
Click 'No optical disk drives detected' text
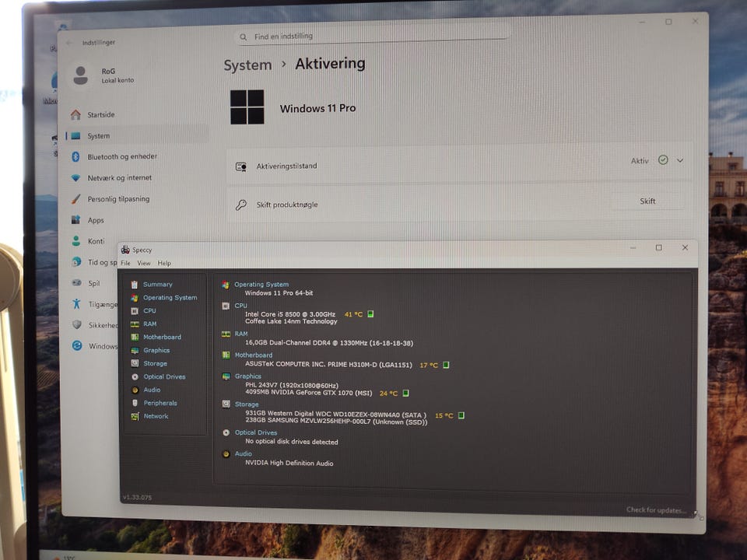(291, 442)
